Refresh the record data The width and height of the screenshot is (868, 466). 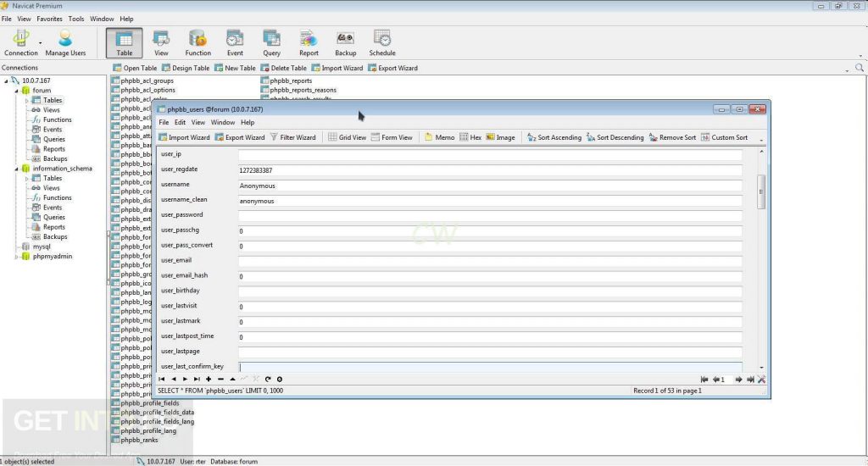click(267, 379)
